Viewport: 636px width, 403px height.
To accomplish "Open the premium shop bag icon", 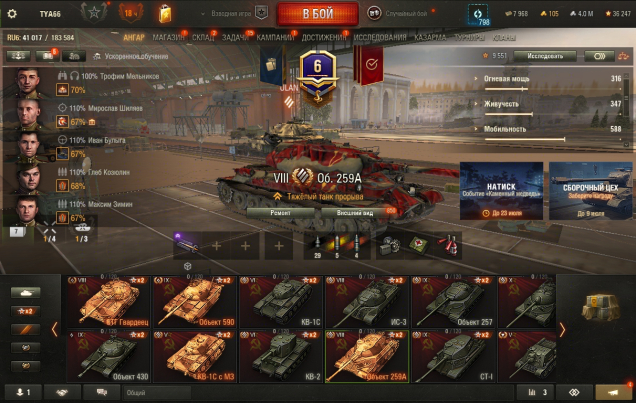I will click(x=165, y=13).
